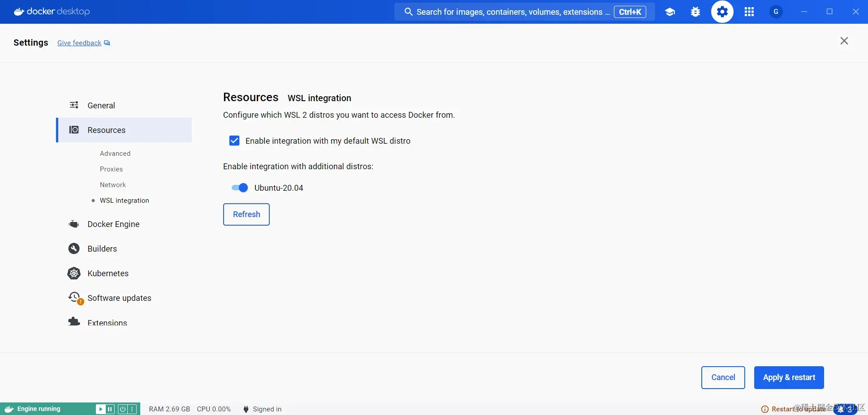Open Advanced under Resources

point(115,153)
